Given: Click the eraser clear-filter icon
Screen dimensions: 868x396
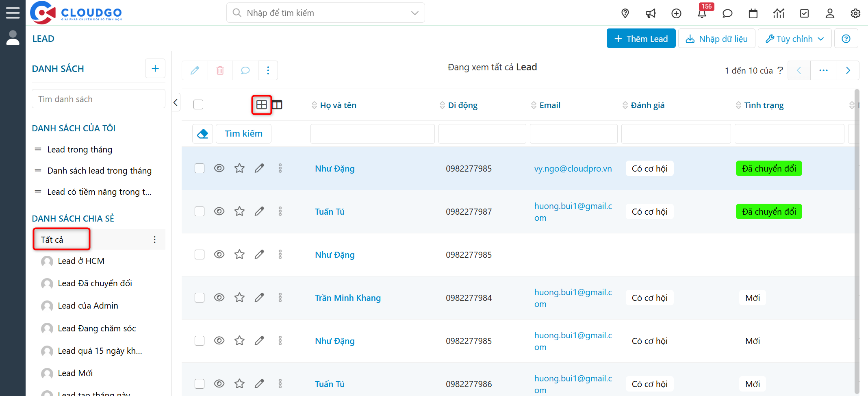Looking at the screenshot, I should 202,134.
